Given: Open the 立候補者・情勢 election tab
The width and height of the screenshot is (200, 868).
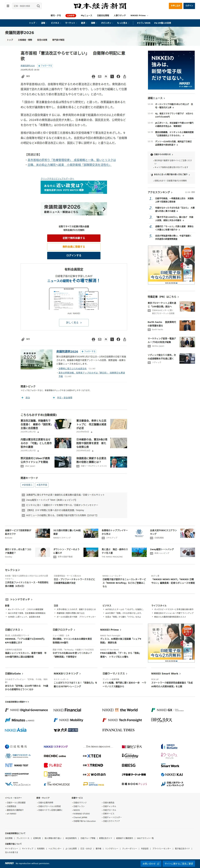Looking at the screenshot, I should coord(25,40).
